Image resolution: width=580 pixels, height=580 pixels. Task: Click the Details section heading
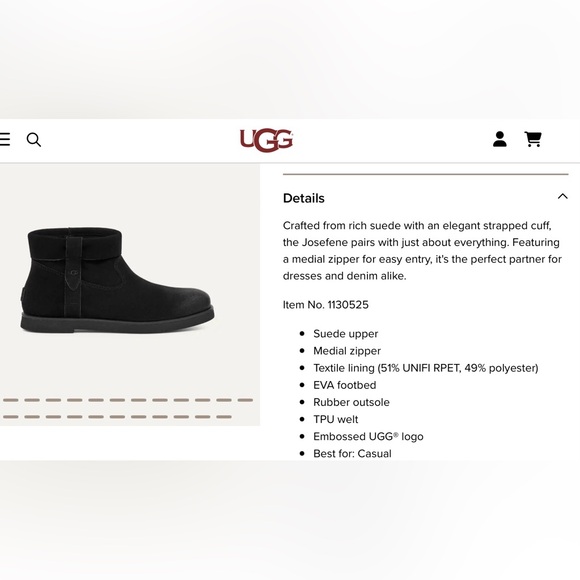click(x=304, y=198)
